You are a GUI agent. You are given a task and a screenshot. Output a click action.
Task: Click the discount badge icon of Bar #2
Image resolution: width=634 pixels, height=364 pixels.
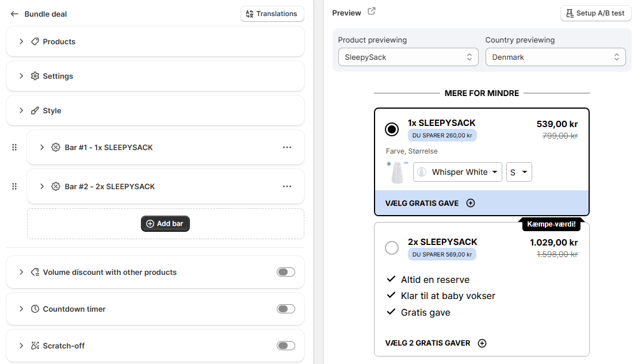click(x=56, y=186)
